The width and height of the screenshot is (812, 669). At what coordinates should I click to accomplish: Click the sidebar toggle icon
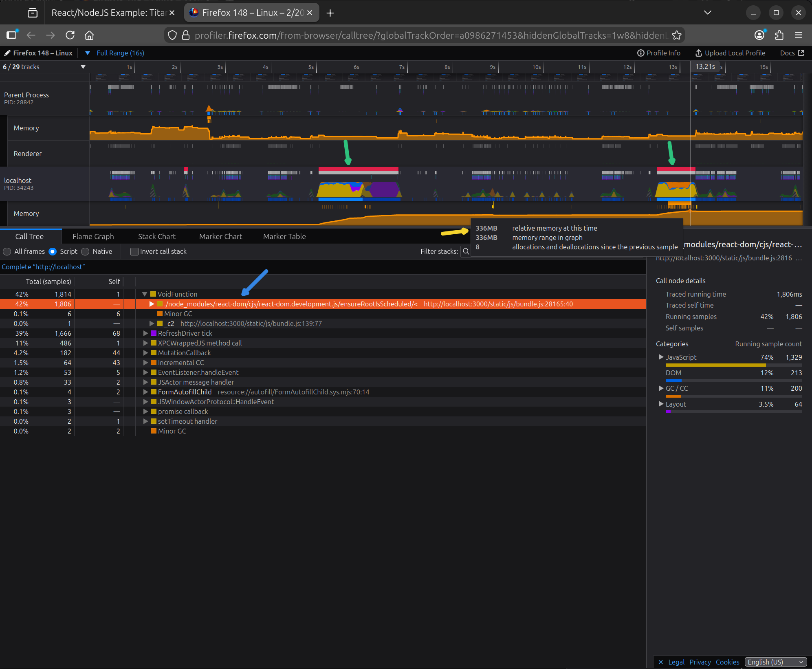(12, 35)
